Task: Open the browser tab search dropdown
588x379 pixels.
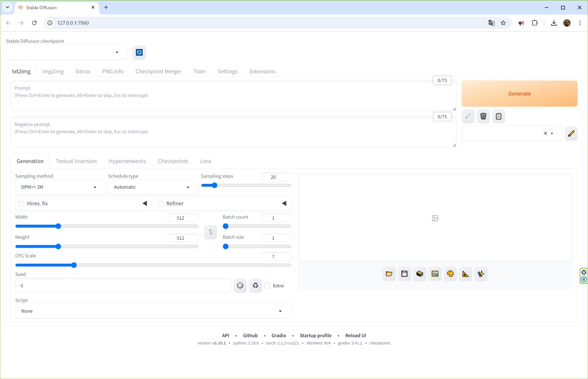Action: pos(7,7)
